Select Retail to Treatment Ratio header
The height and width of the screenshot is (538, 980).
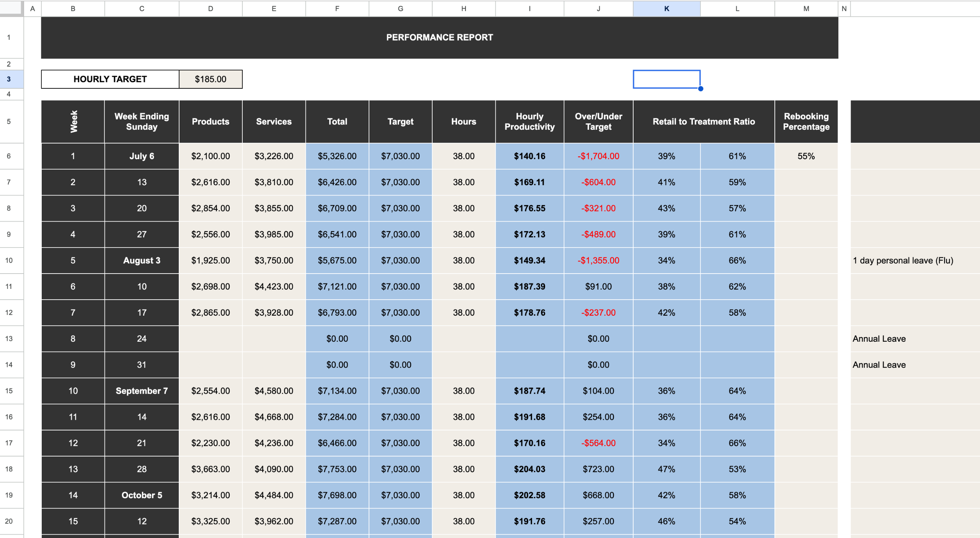tap(704, 122)
